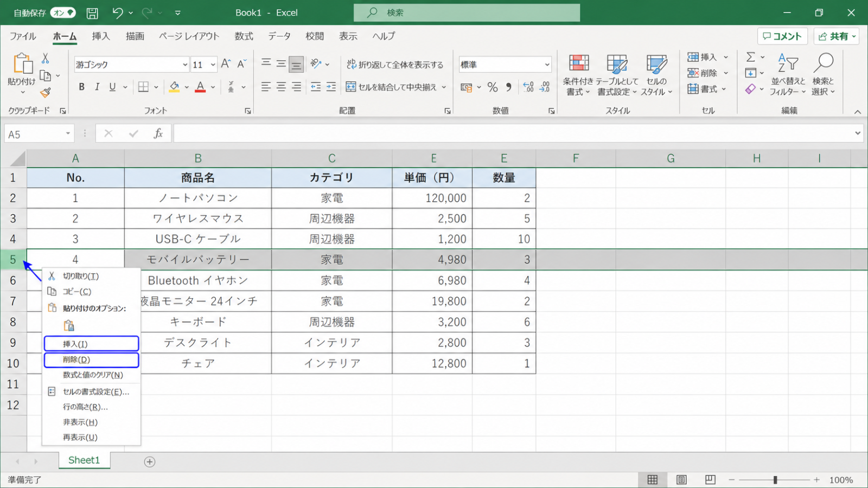868x488 pixels.
Task: Click the zoom slider handle
Action: click(x=775, y=480)
